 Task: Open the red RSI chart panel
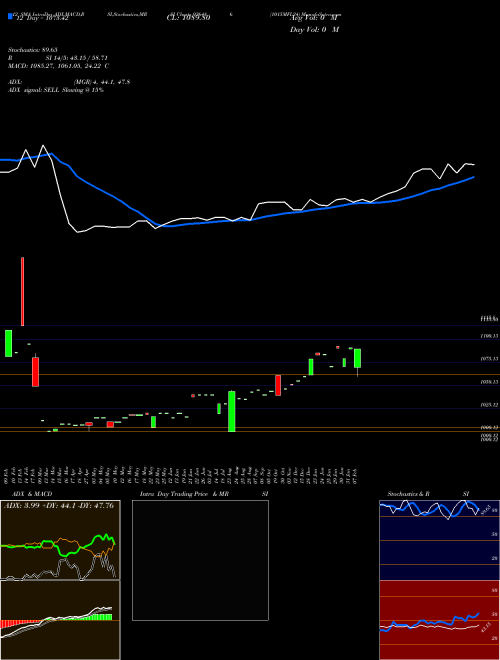[439, 620]
